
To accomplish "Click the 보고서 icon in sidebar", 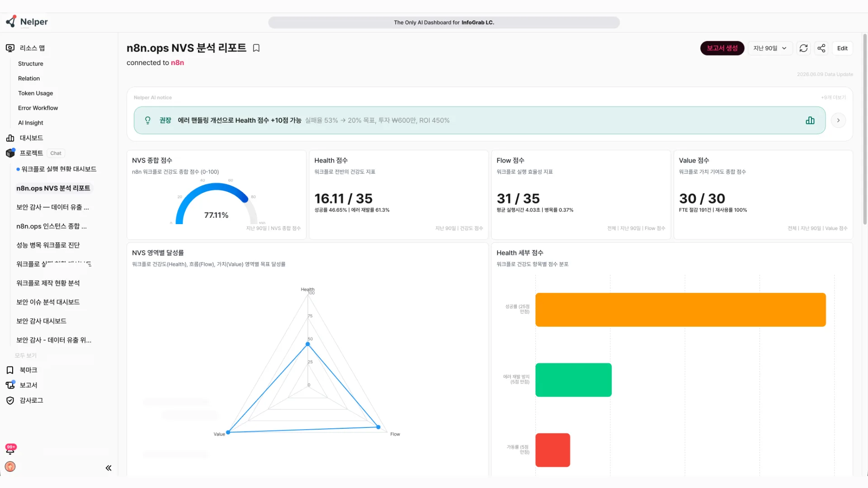I will pyautogui.click(x=10, y=385).
